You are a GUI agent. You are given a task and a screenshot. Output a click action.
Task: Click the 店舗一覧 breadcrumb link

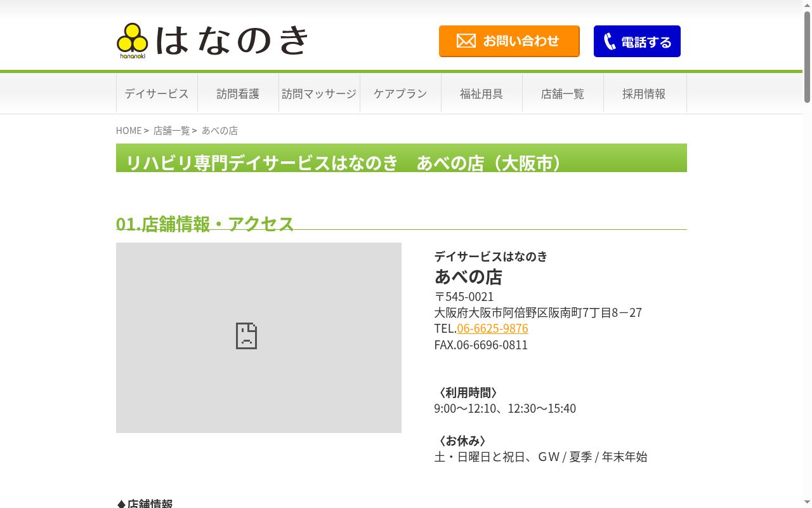[172, 130]
